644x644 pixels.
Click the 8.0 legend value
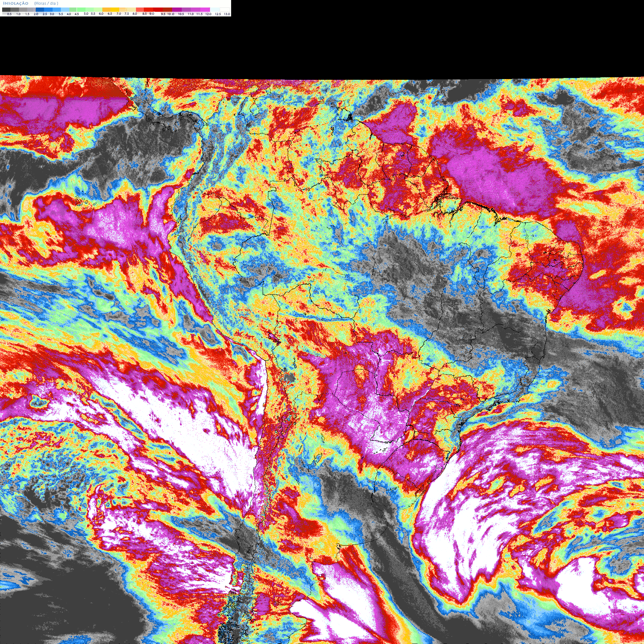(135, 14)
